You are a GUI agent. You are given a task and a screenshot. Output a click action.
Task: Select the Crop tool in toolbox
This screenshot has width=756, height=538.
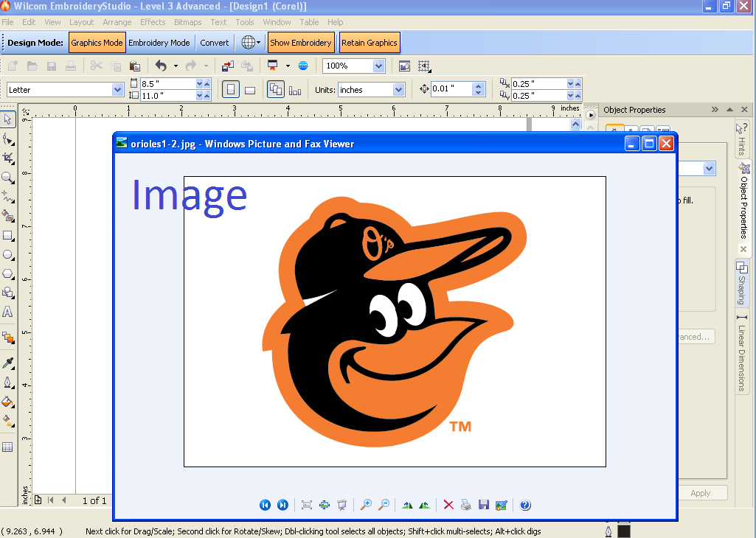coord(7,158)
